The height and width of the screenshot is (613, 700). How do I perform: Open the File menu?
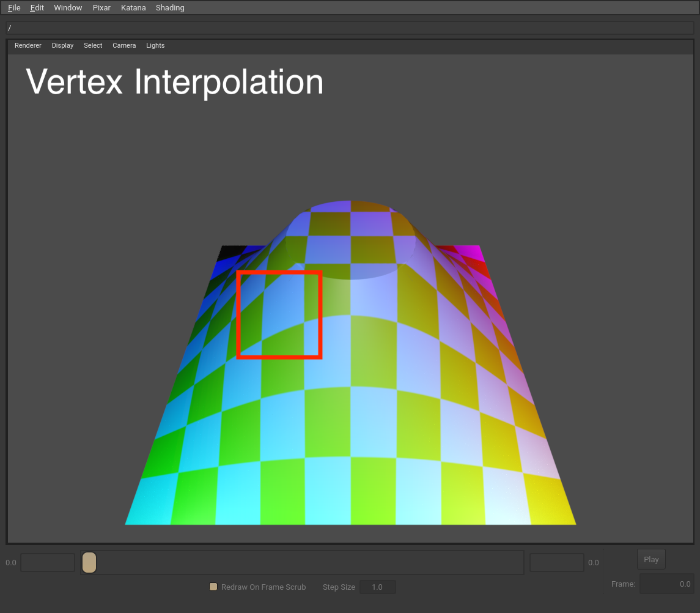coord(14,8)
